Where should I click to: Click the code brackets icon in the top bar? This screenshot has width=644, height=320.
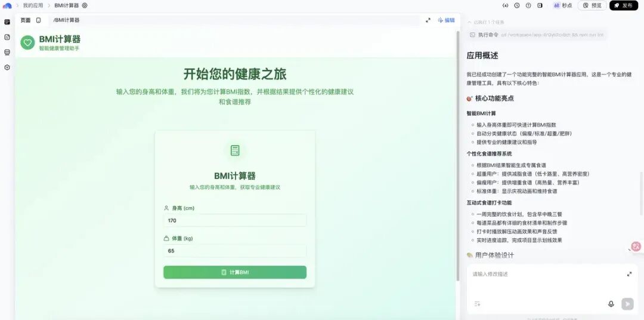505,6
